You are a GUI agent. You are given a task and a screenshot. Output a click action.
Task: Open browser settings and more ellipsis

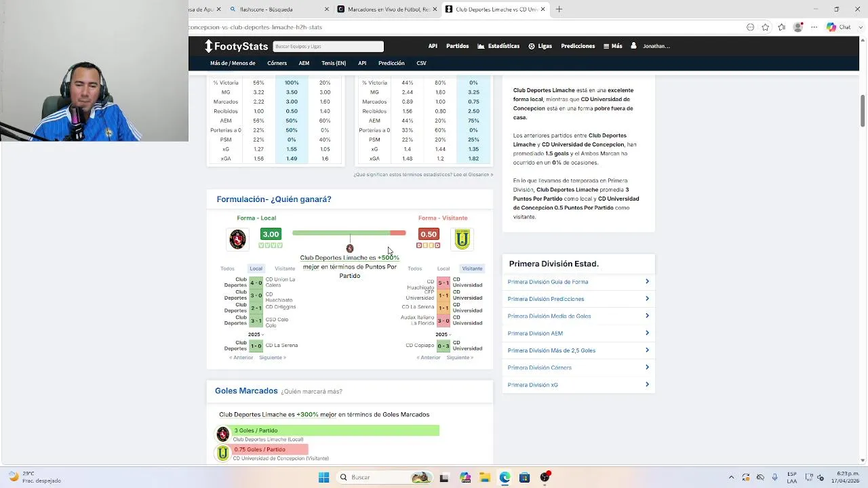pyautogui.click(x=814, y=27)
